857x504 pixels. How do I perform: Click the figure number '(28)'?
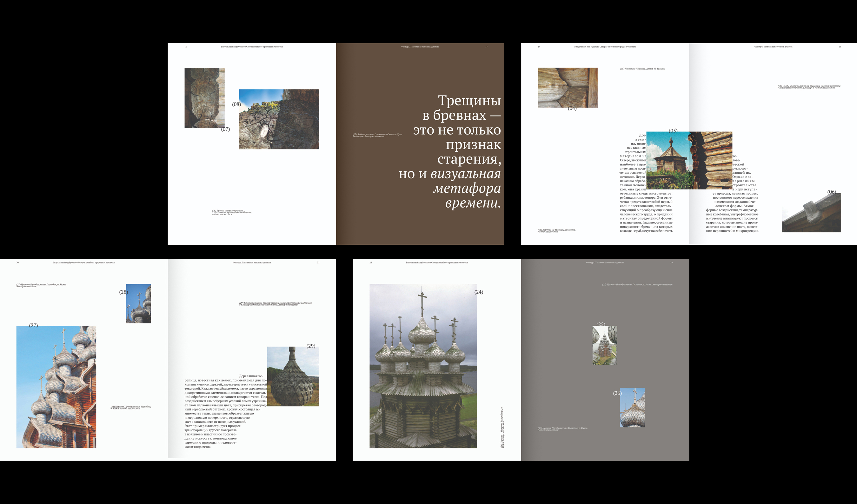[x=123, y=292]
